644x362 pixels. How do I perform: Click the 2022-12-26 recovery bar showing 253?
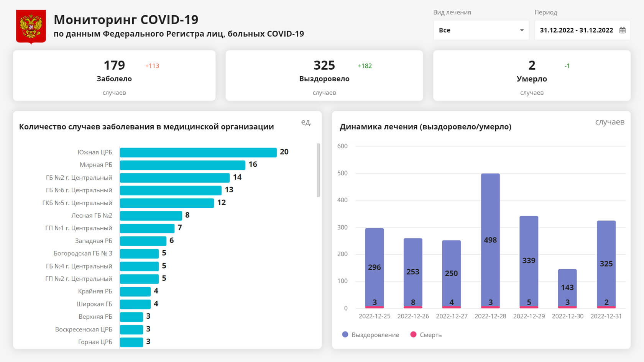coord(413,272)
